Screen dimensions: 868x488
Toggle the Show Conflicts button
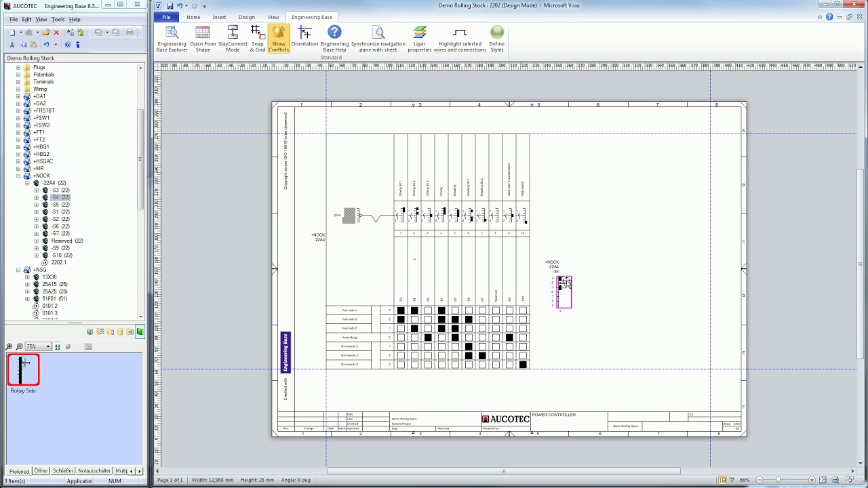[x=279, y=39]
